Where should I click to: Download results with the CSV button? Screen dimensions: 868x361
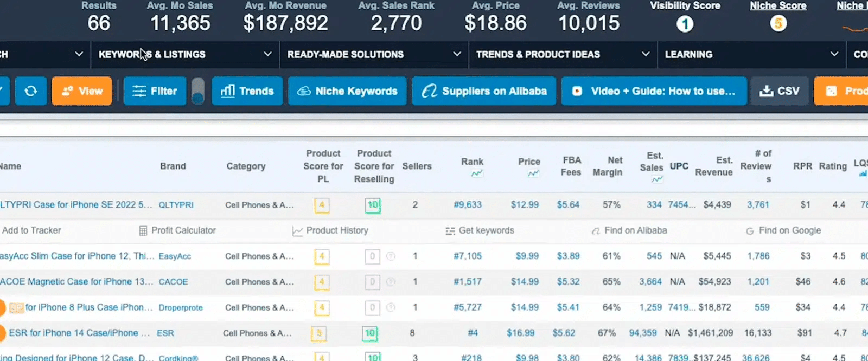tap(780, 91)
